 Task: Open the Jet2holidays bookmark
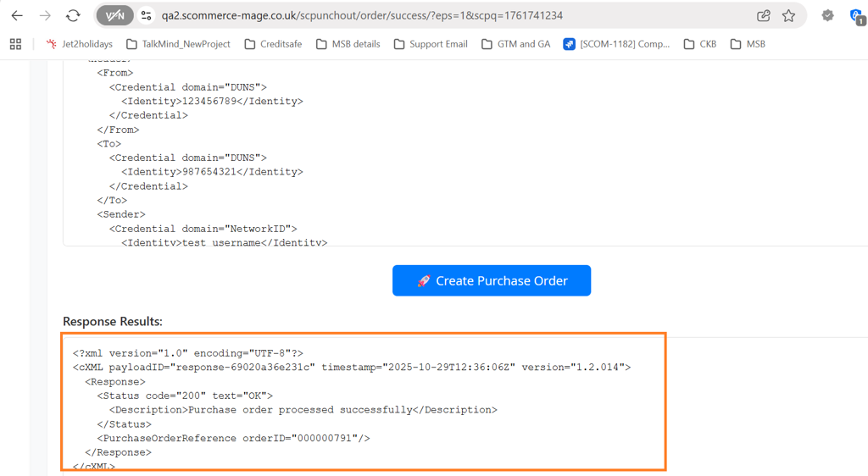(x=79, y=44)
